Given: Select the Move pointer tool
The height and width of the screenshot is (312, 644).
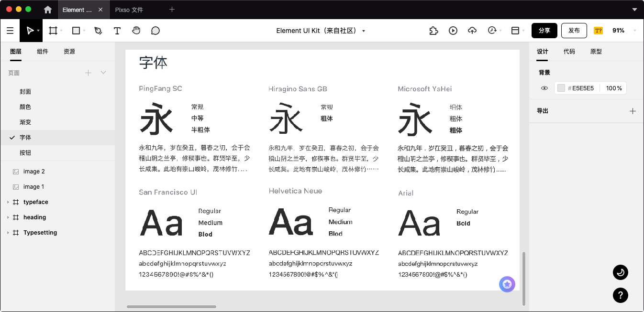Looking at the screenshot, I should [x=30, y=31].
